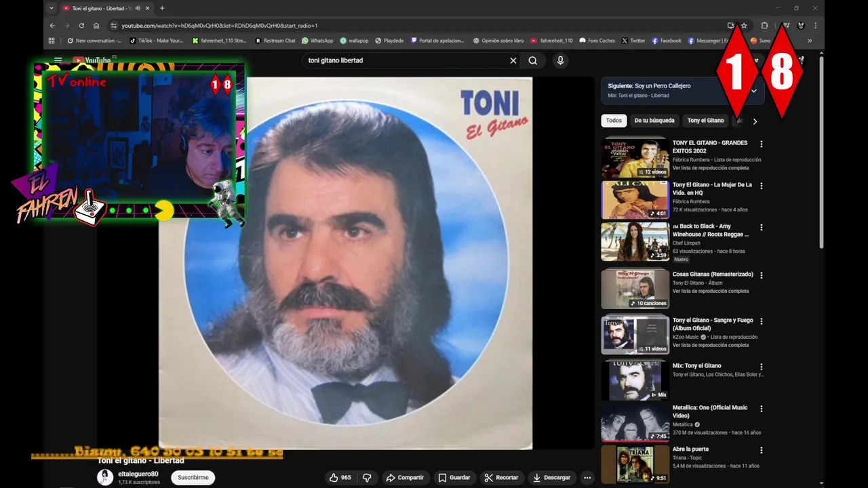
Task: Start voice search with the microphone icon
Action: point(560,60)
